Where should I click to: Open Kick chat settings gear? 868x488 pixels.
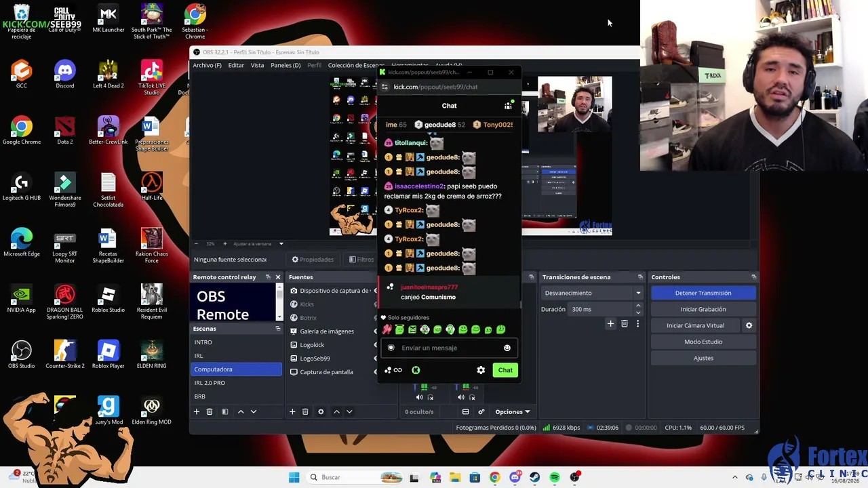[481, 370]
